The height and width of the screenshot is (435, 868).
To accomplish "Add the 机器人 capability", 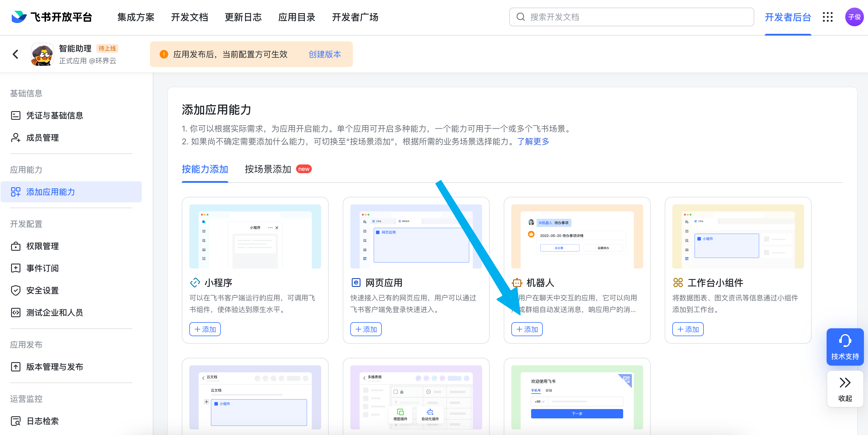I will [x=527, y=329].
